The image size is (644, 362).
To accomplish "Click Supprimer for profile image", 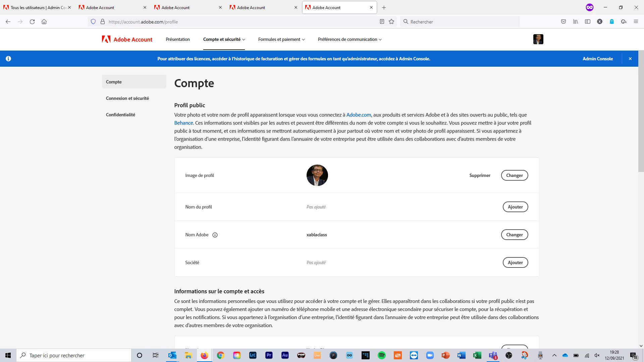I will [480, 175].
